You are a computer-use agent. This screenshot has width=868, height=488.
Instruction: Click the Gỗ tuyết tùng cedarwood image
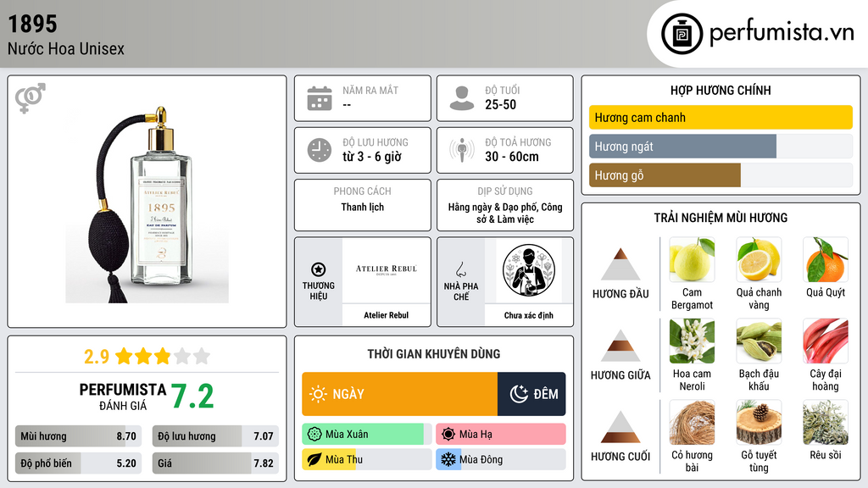click(x=759, y=422)
